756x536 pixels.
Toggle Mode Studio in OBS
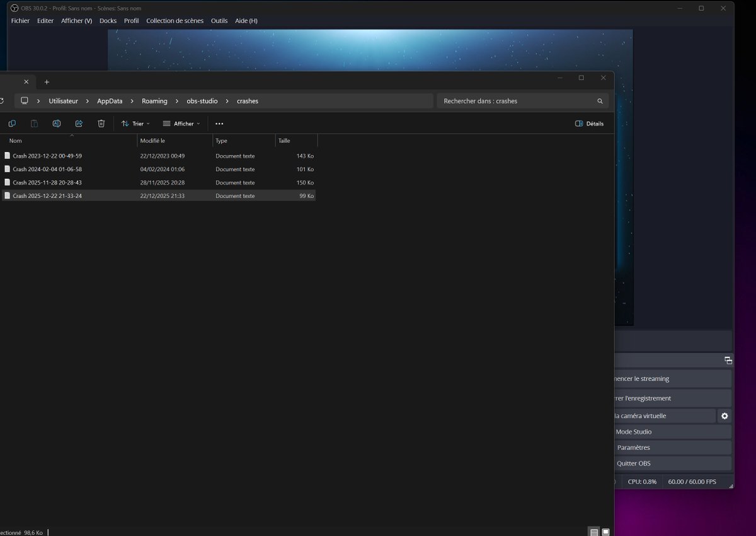click(x=673, y=431)
